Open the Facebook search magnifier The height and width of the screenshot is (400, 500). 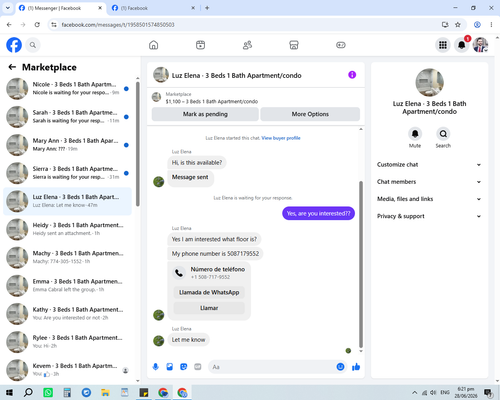point(33,45)
